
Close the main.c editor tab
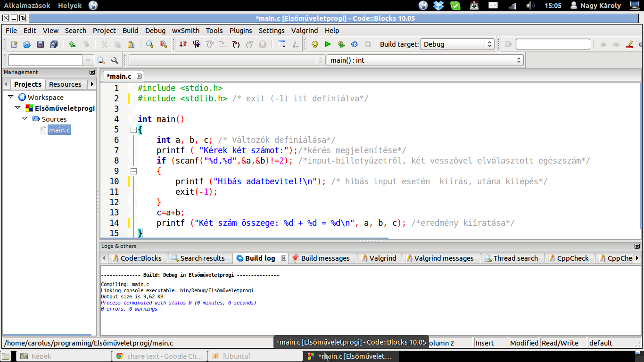tap(139, 76)
